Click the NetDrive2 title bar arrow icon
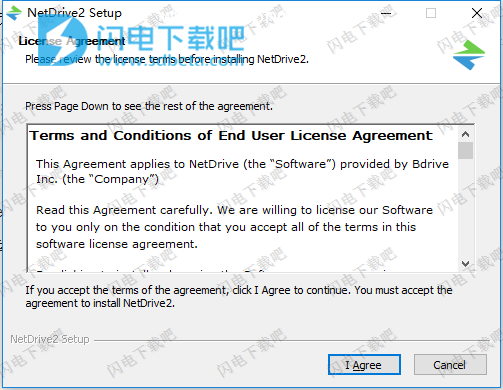This screenshot has height=390, width=503. click(x=14, y=13)
